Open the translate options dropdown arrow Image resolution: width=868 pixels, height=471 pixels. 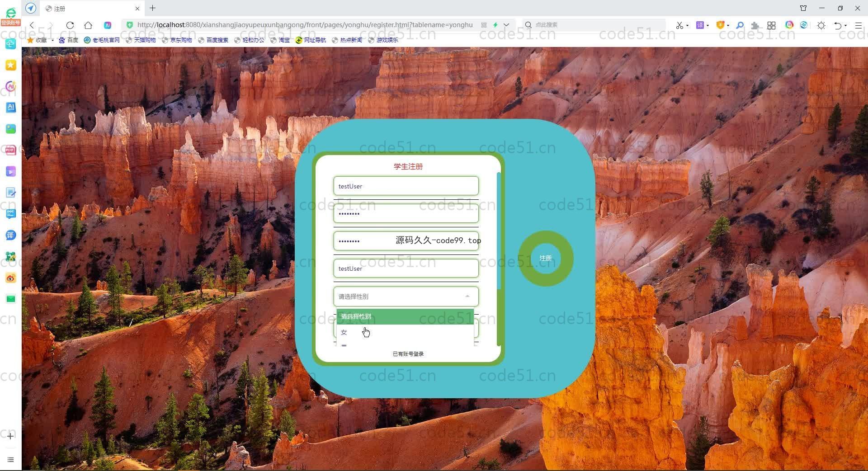[708, 26]
